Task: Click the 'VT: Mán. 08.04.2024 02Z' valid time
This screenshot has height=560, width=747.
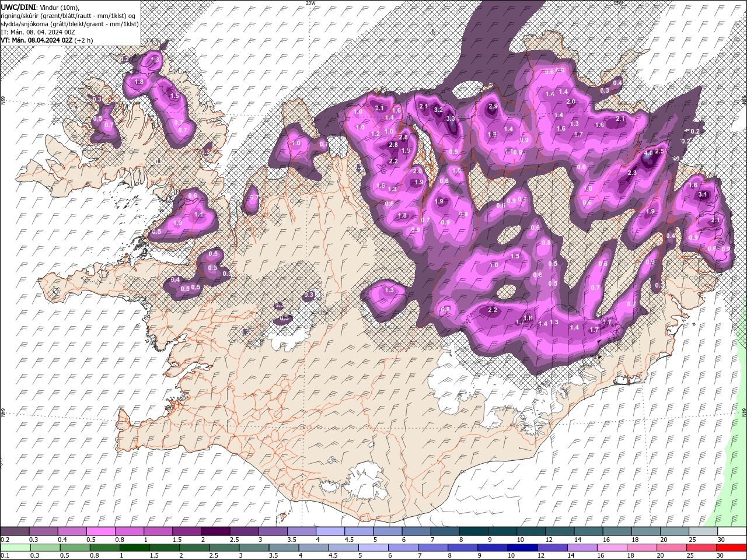Action: point(37,40)
